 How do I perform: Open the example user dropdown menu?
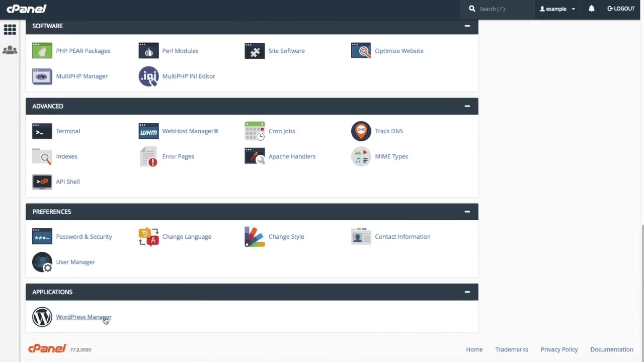click(557, 9)
